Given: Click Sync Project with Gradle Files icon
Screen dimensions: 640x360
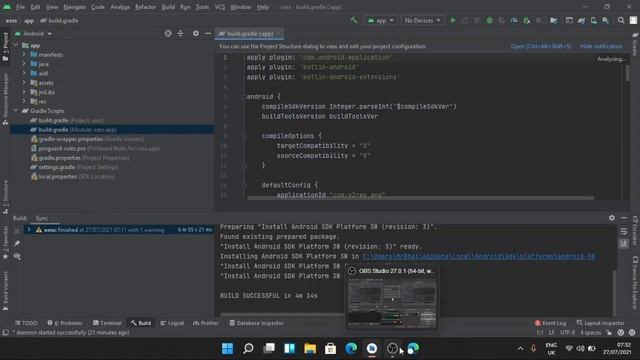Looking at the screenshot, I should [581, 20].
